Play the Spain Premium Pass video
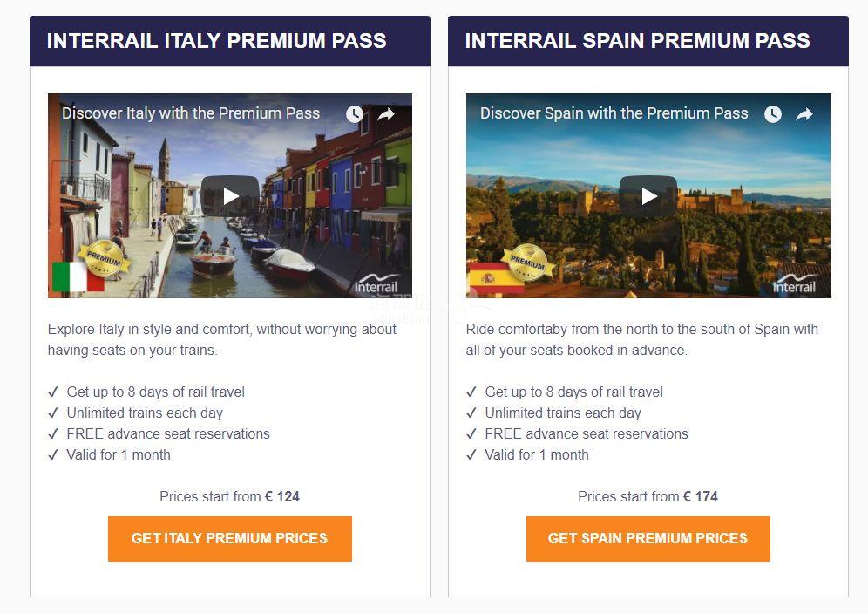 pos(648,195)
